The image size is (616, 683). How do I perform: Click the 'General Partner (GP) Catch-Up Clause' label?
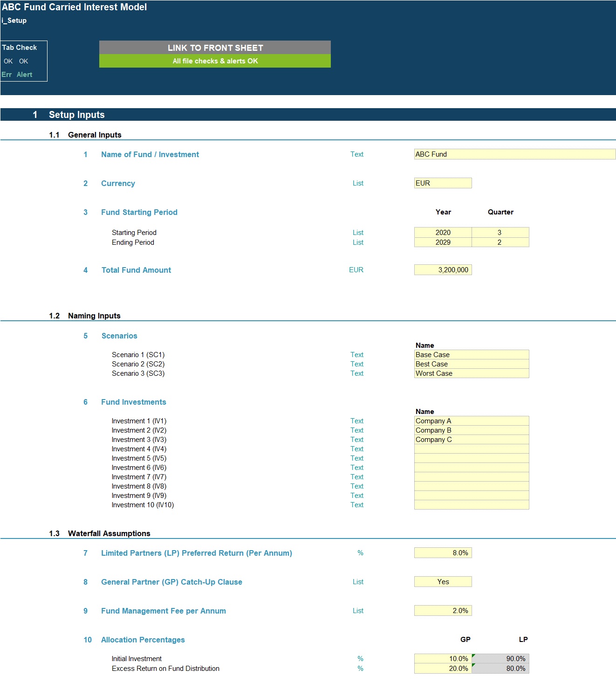click(x=172, y=582)
